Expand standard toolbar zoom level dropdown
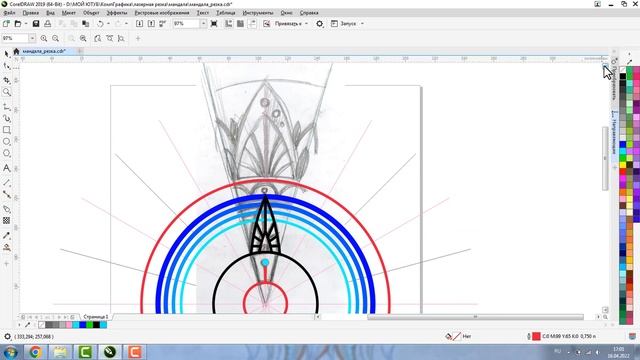The width and height of the screenshot is (640, 360). pos(203,24)
